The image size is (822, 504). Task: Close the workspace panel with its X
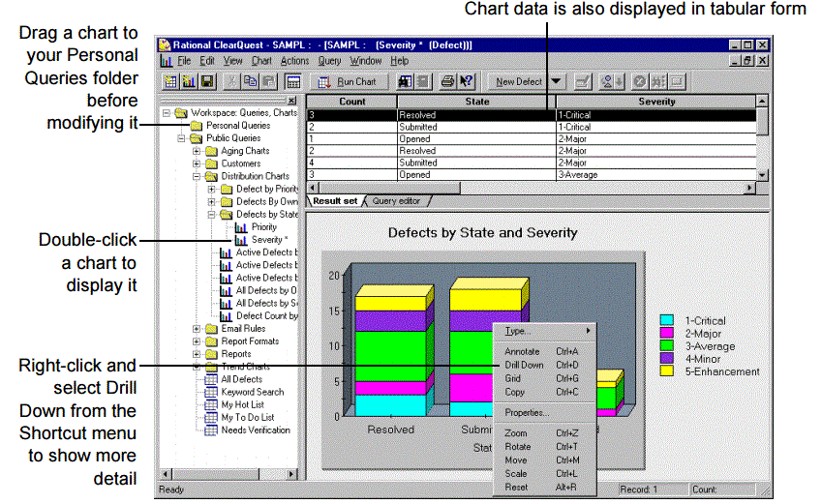(292, 101)
